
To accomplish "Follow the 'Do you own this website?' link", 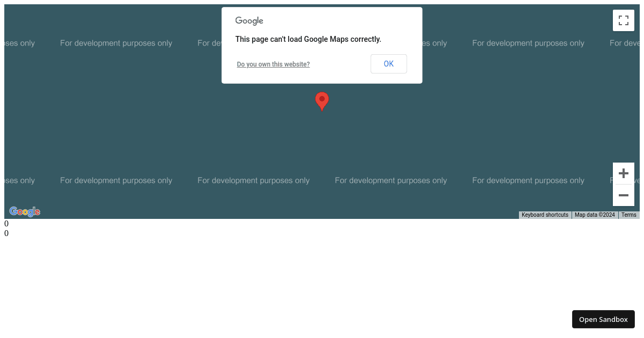I will pyautogui.click(x=273, y=64).
